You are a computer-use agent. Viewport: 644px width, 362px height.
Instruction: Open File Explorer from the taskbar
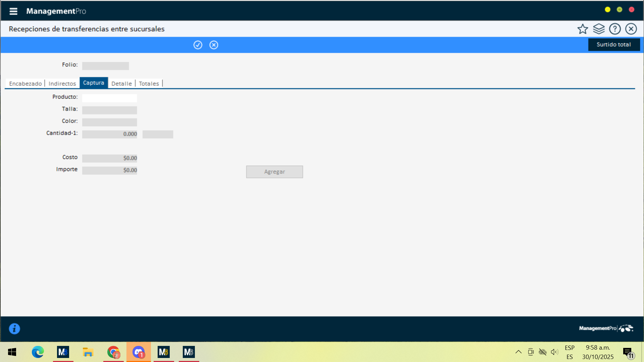point(88,352)
